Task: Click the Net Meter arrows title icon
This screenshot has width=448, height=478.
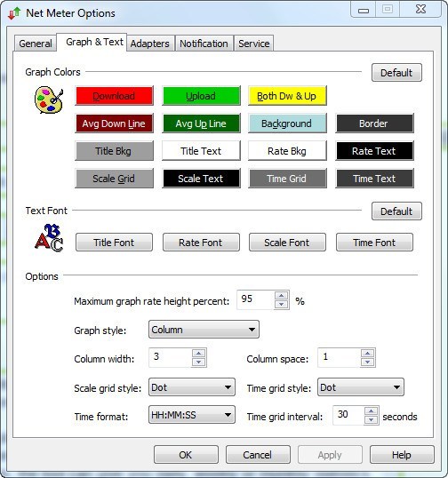Action: click(14, 13)
